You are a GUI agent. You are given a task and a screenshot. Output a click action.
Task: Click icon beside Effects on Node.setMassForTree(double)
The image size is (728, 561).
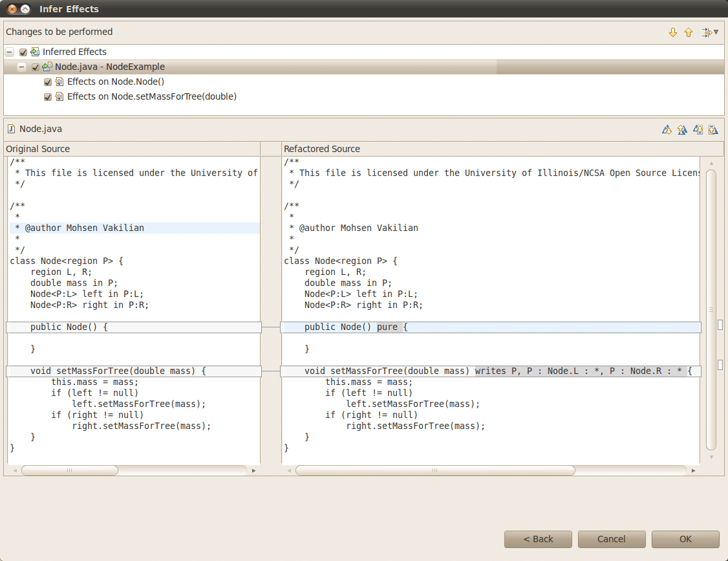point(59,96)
